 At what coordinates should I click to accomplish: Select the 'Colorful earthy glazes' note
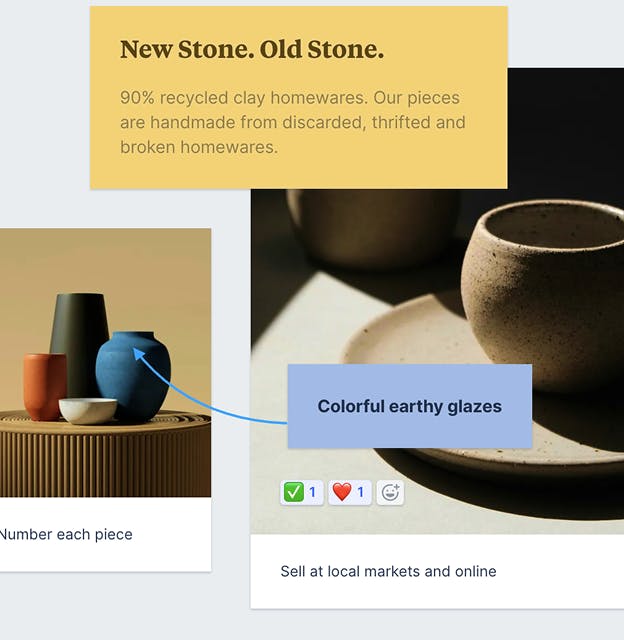click(409, 406)
